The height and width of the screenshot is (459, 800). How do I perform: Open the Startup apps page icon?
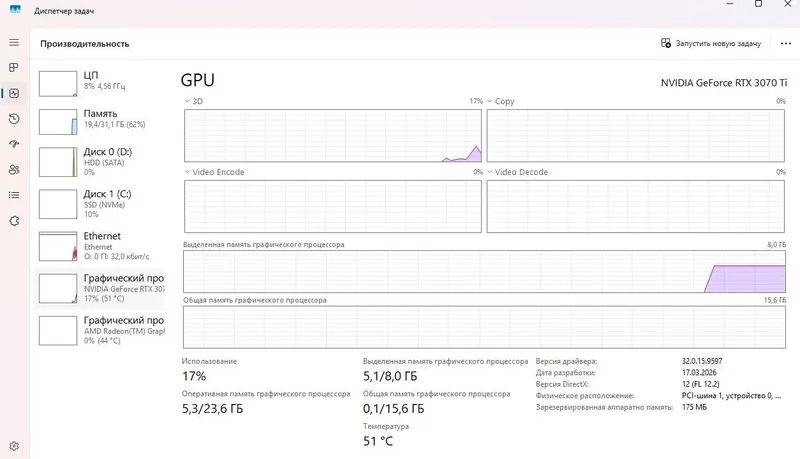click(x=14, y=144)
